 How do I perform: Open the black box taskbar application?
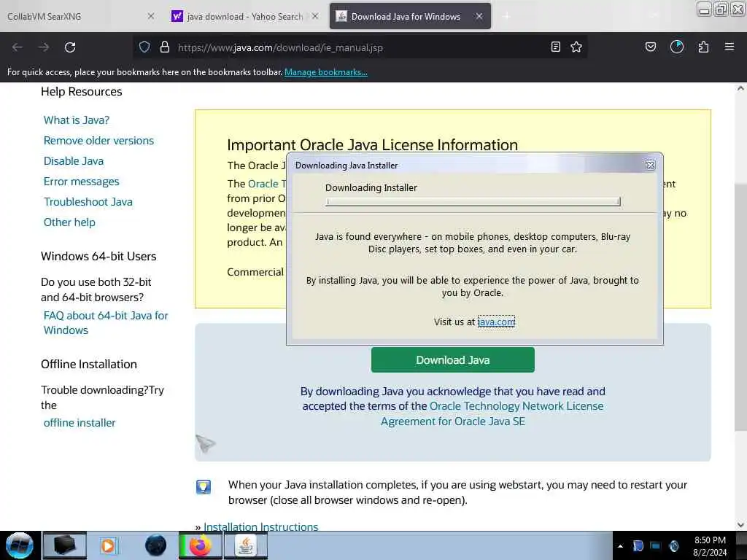65,545
